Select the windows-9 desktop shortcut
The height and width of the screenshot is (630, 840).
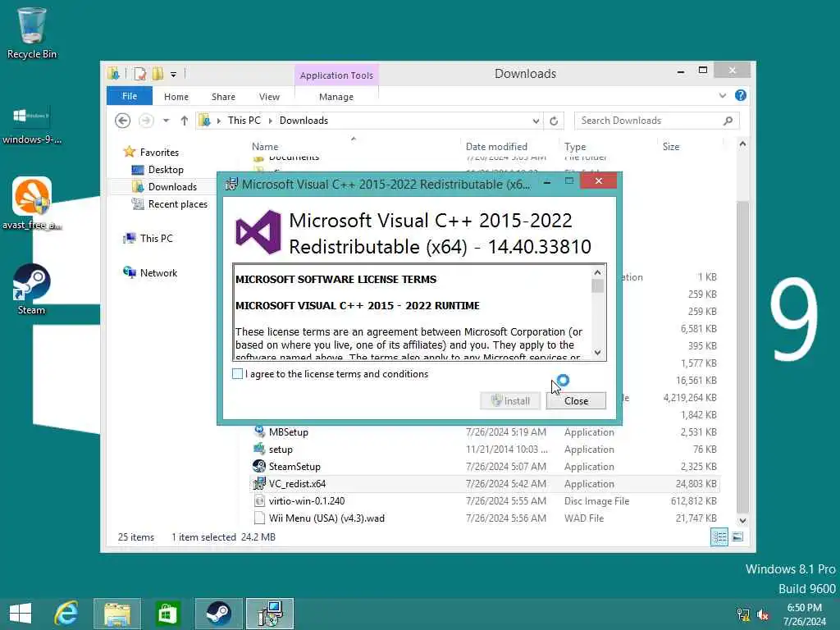click(x=32, y=126)
